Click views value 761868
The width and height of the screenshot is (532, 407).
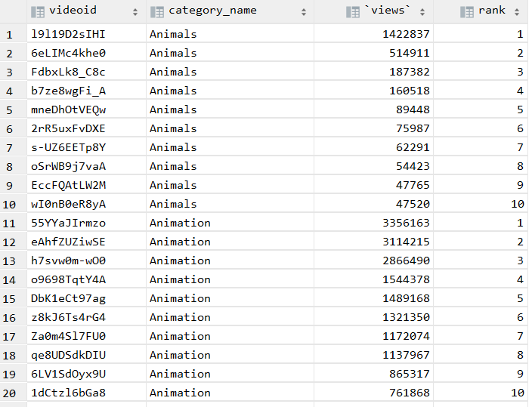pos(410,393)
